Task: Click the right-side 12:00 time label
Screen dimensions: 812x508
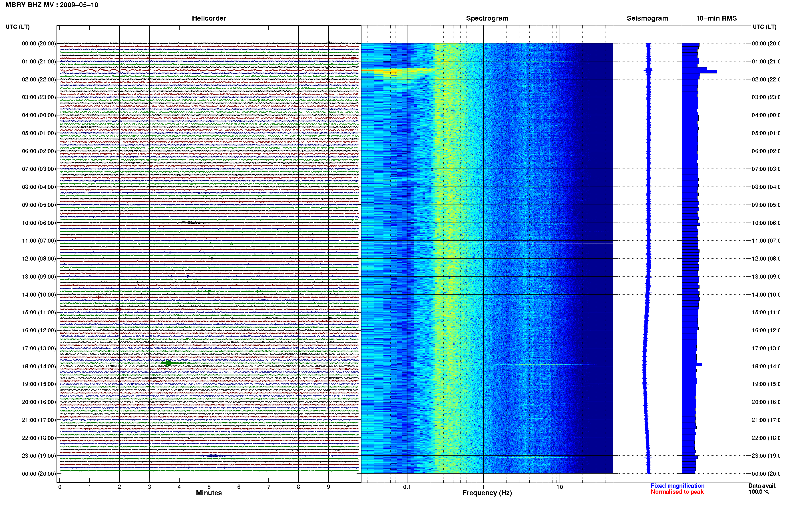Action: [x=765, y=259]
